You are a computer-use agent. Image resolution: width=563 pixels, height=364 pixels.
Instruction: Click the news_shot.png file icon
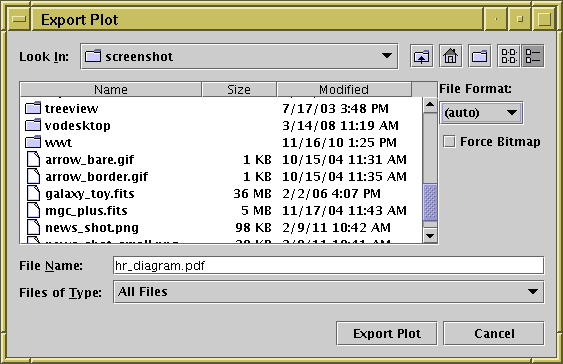33,227
